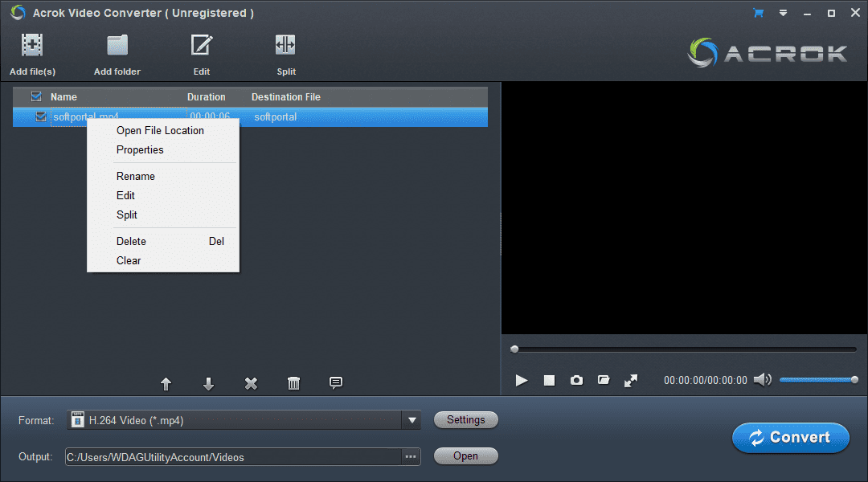The width and height of the screenshot is (868, 482).
Task: Mute audio with the speaker icon
Action: point(762,380)
